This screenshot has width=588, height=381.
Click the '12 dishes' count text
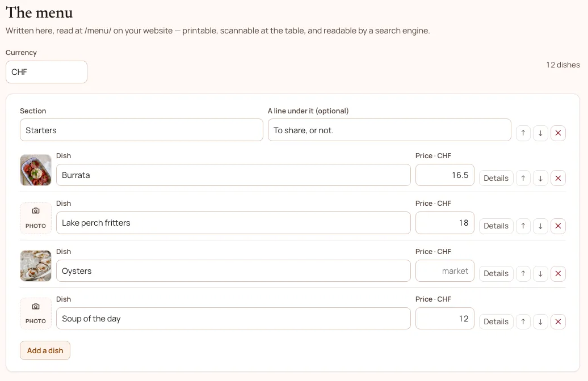[563, 65]
